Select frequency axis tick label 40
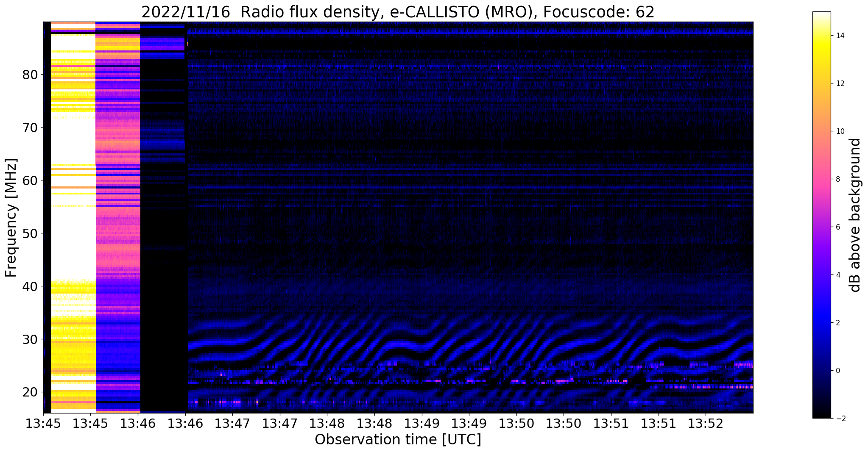The height and width of the screenshot is (452, 868). (x=30, y=286)
